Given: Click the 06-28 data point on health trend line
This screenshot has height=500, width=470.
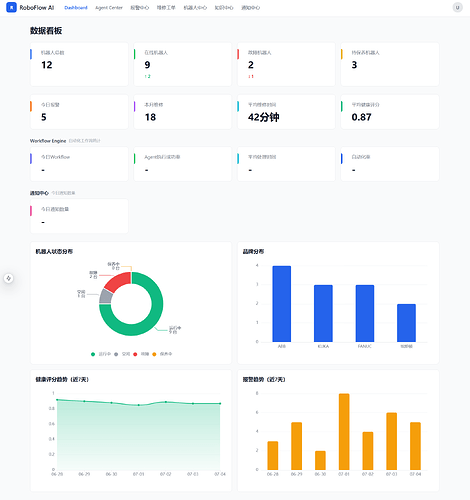Looking at the screenshot, I should click(x=57, y=400).
